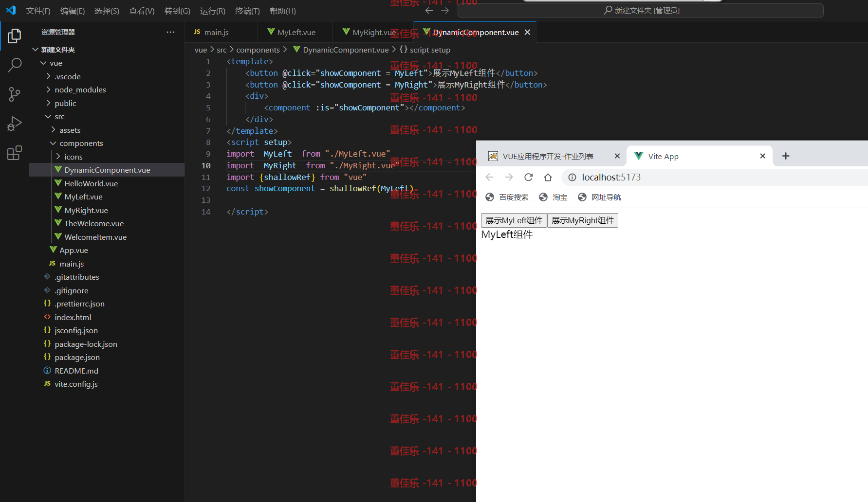
Task: Open HelloWorld.vue in explorer
Action: (x=107, y=183)
